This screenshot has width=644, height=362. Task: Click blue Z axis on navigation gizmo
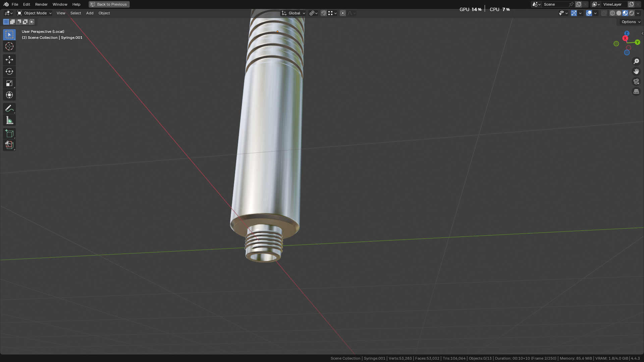(627, 34)
